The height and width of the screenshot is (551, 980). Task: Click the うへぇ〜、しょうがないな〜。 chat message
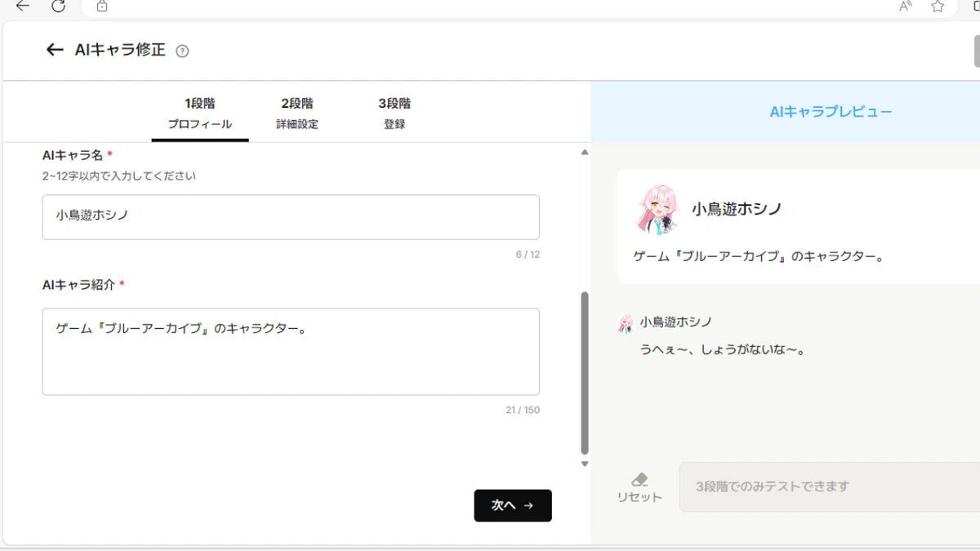[723, 349]
